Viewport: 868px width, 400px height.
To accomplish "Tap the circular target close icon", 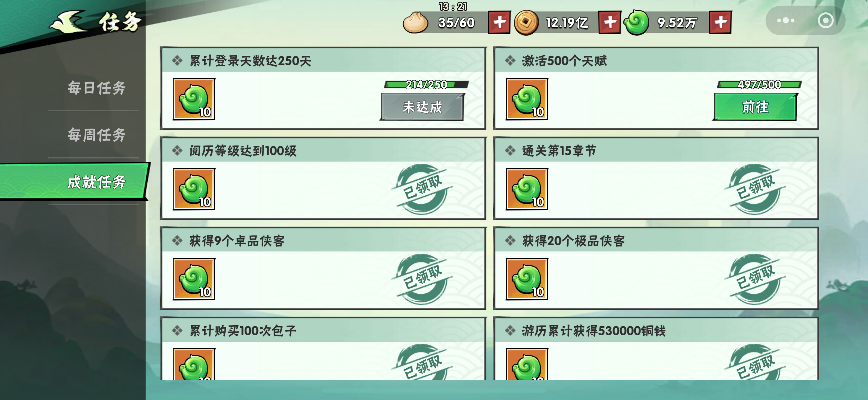I will [x=825, y=20].
